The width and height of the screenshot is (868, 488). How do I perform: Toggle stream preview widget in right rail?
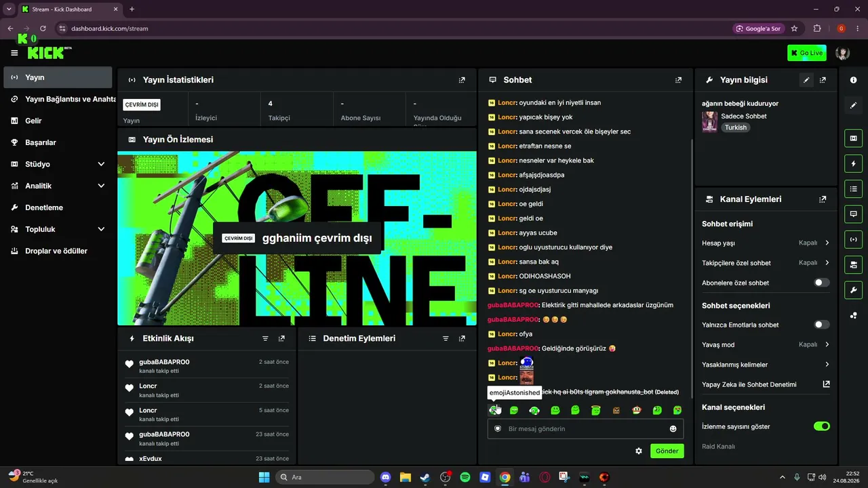coord(853,138)
